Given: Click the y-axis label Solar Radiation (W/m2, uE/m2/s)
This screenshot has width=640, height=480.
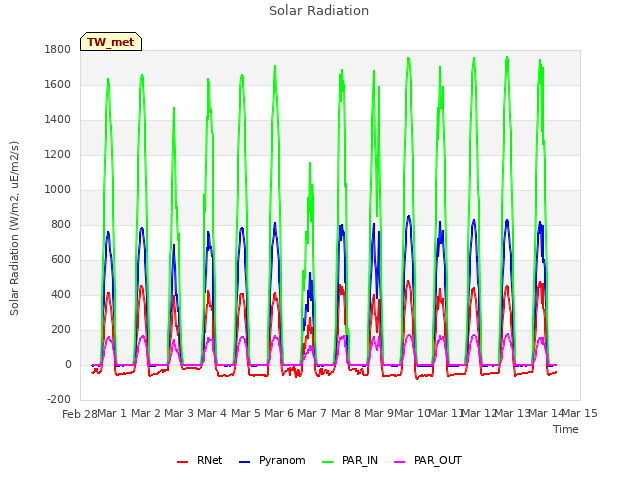Looking at the screenshot, I should point(14,228).
